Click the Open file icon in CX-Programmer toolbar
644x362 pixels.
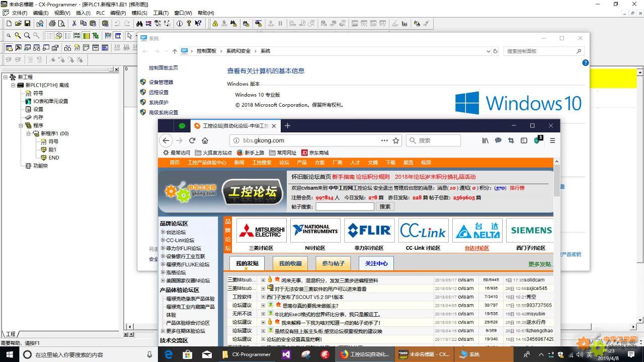[18, 23]
